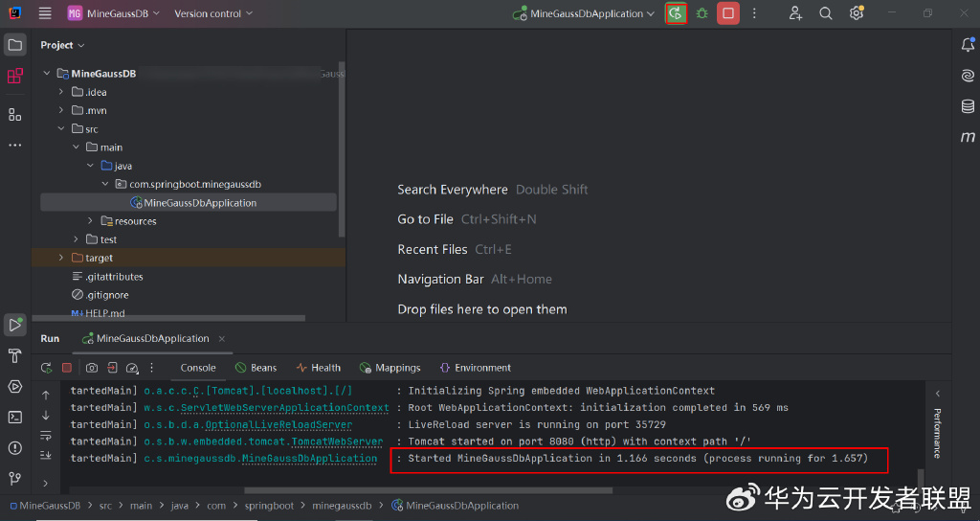Open IDE settings gear icon
980x521 pixels.
point(857,13)
